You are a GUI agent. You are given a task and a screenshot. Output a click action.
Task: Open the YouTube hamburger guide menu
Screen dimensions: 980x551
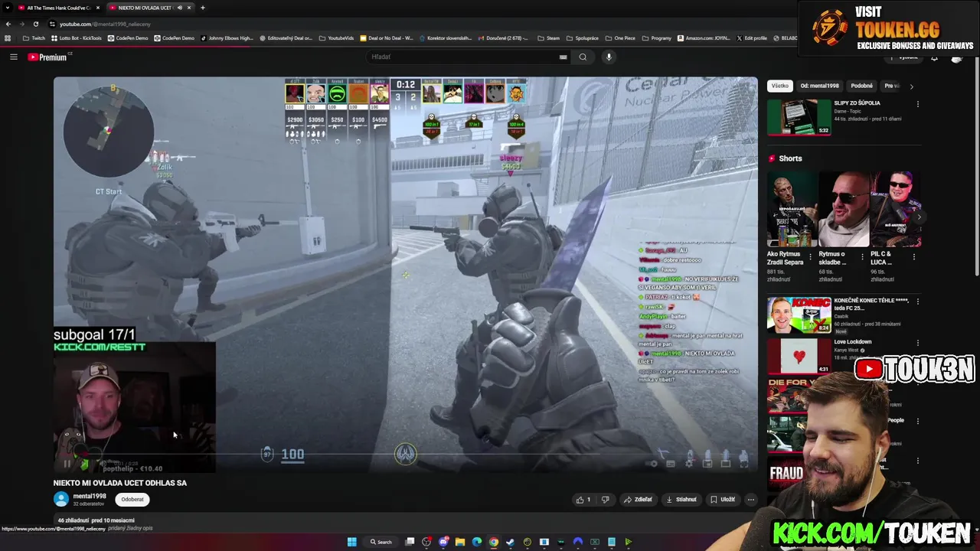[x=13, y=57]
